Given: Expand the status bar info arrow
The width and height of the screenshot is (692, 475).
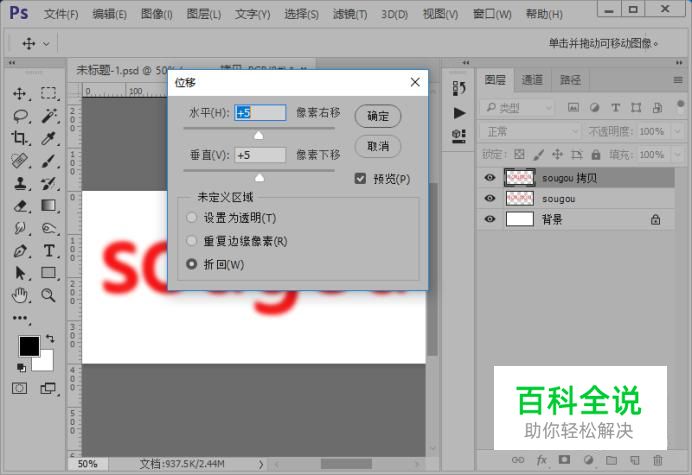Looking at the screenshot, I should [x=261, y=464].
